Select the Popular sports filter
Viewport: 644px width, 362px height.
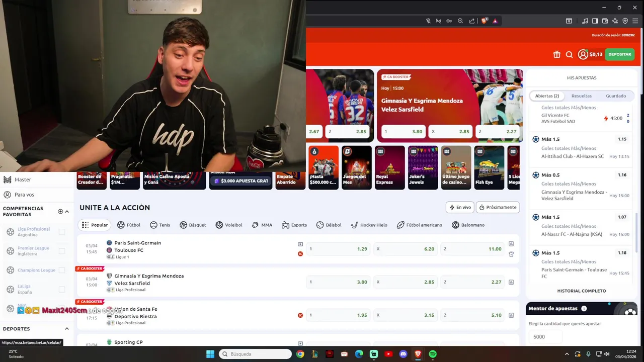point(95,225)
